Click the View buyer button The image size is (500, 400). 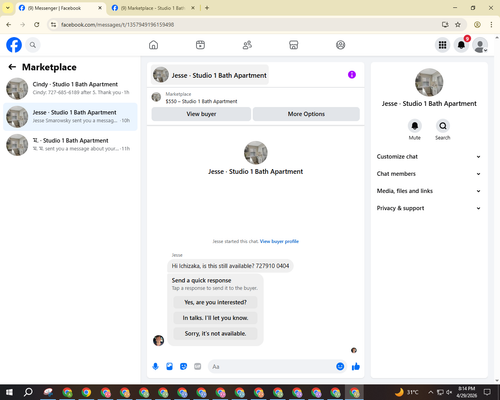(201, 114)
